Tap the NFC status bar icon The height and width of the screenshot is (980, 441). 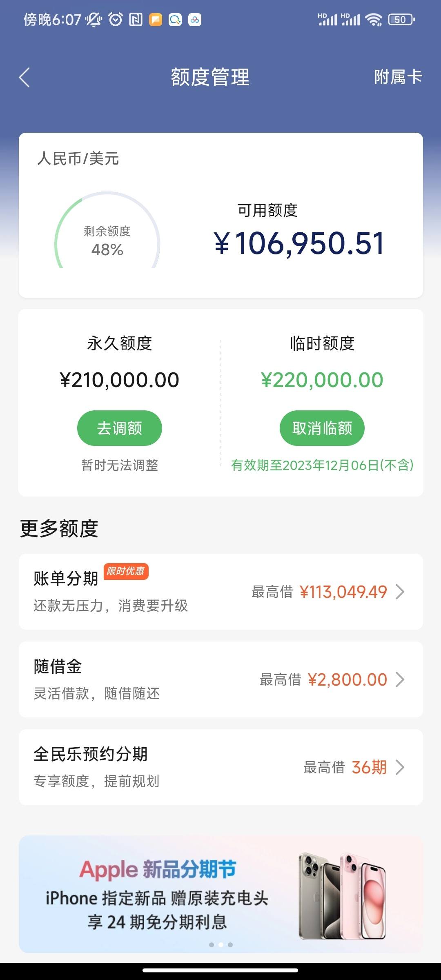tap(136, 20)
